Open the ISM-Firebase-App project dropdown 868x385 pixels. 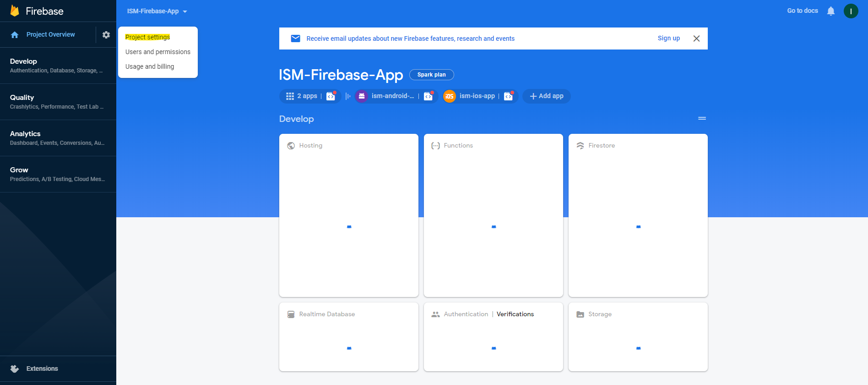157,11
